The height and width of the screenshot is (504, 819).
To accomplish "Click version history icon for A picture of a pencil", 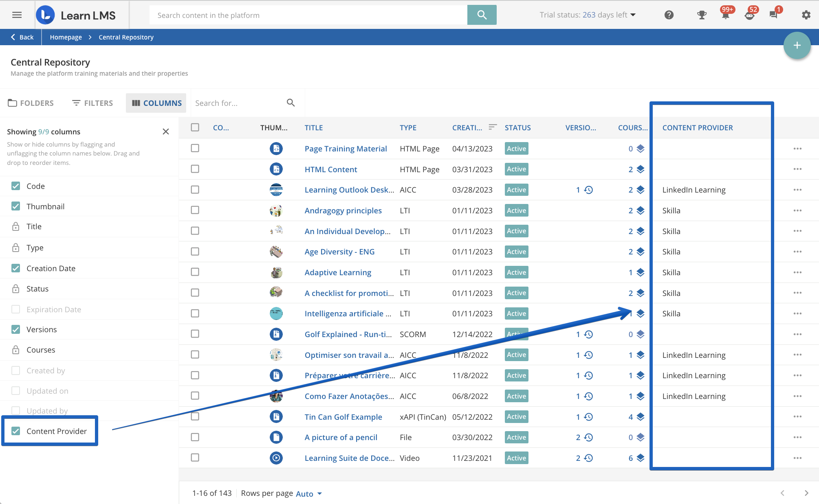I will (x=588, y=437).
